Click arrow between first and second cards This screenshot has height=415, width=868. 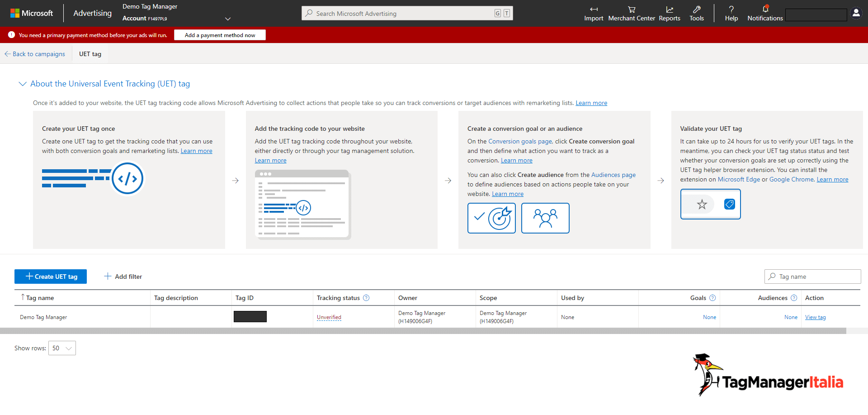[x=236, y=181]
